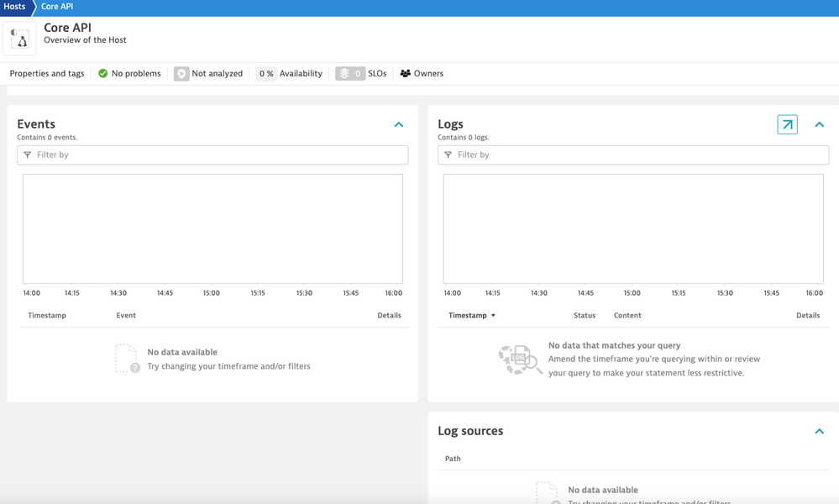Click the SLOs count badge icon
Viewport: 839px width, 504px height.
(x=349, y=74)
